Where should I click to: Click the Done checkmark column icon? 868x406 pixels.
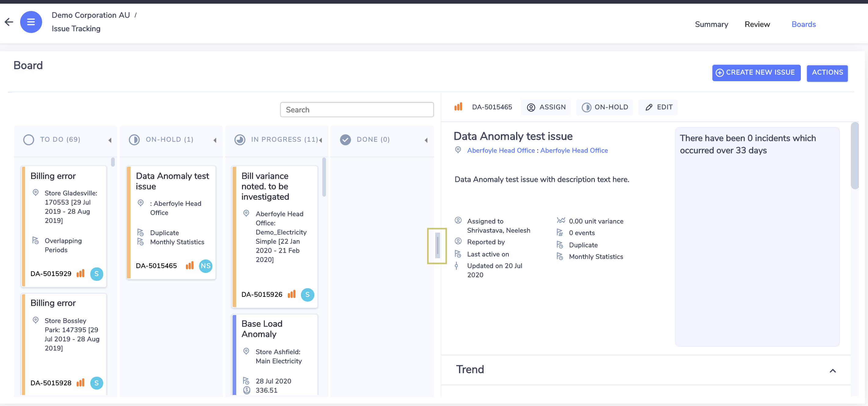(345, 140)
